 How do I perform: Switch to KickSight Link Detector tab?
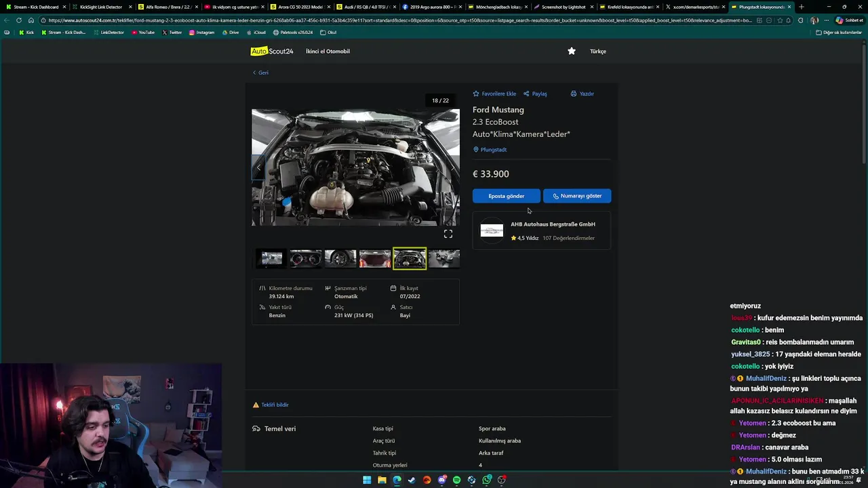pyautogui.click(x=100, y=7)
